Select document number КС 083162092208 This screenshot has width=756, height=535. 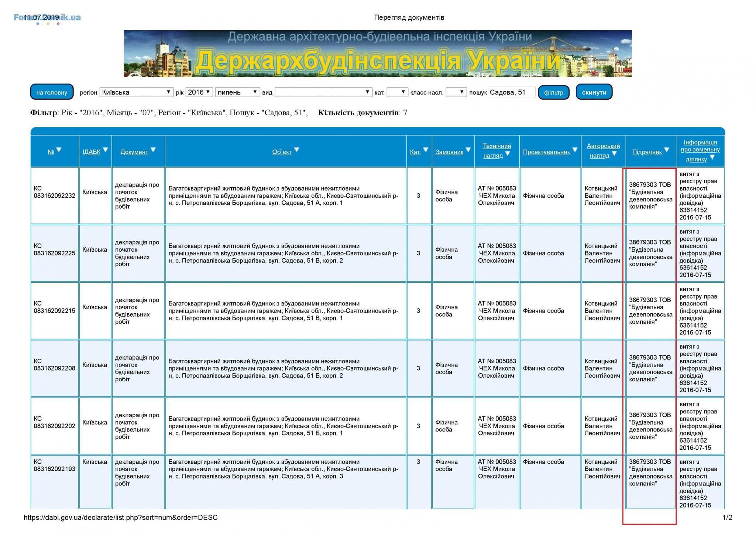pos(54,365)
